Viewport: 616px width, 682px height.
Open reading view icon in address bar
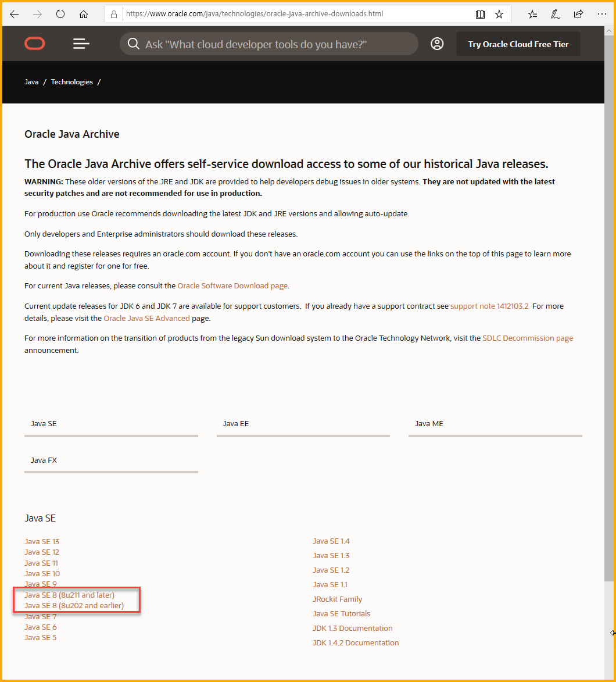[480, 15]
